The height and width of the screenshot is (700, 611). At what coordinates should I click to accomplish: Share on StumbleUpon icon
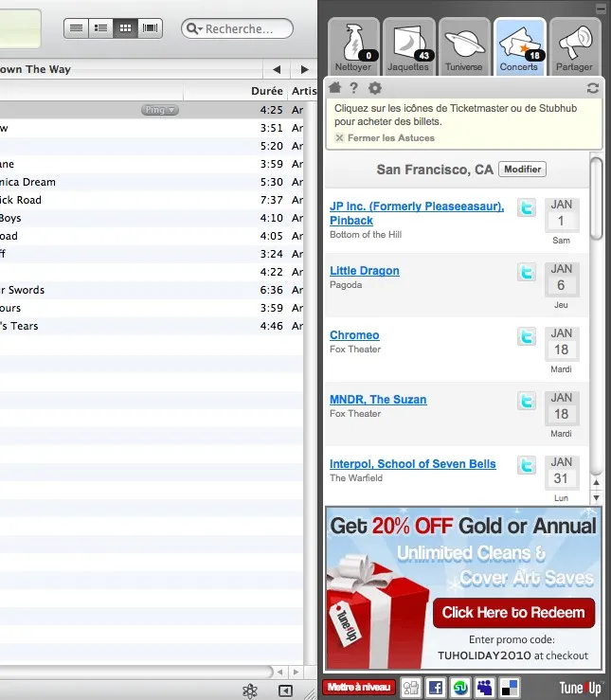pyautogui.click(x=460, y=688)
